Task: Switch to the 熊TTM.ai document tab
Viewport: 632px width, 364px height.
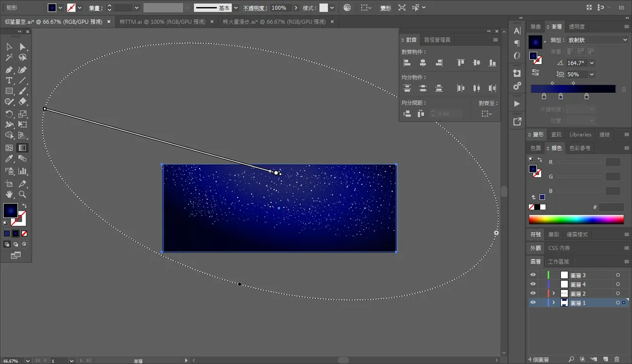Action: tap(163, 22)
